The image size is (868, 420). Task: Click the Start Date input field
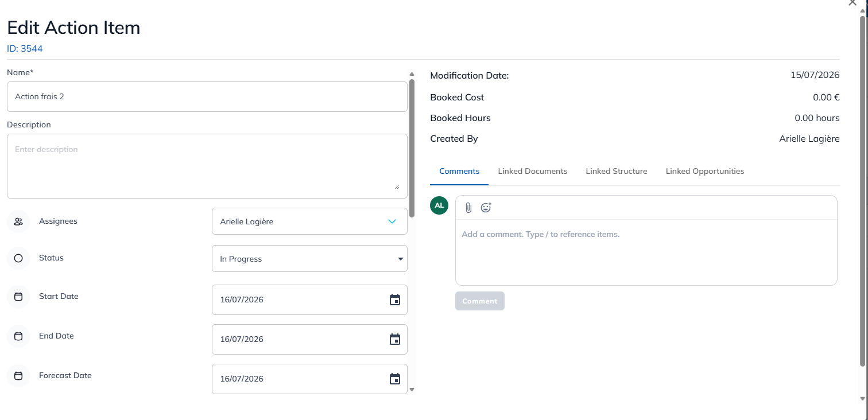pyautogui.click(x=309, y=300)
